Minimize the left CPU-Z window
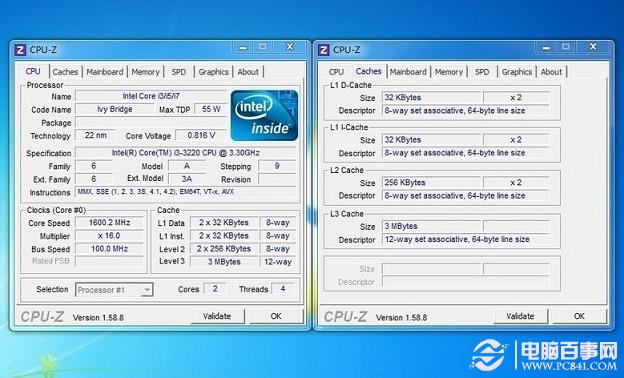Viewport: 624px width, 378px height. pos(243,47)
